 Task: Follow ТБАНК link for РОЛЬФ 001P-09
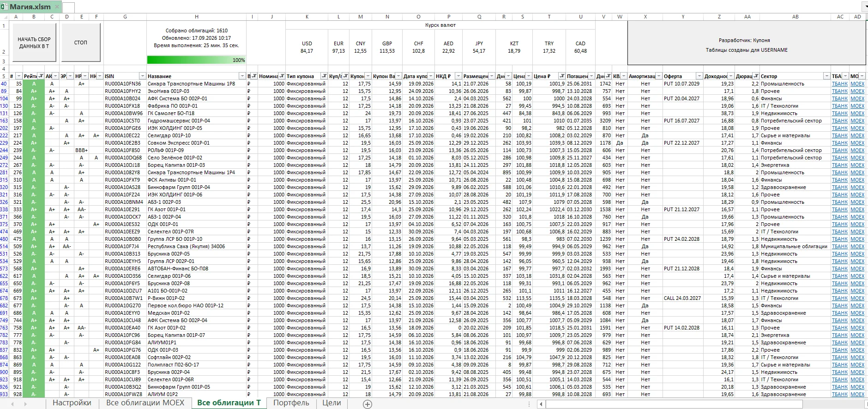839,150
